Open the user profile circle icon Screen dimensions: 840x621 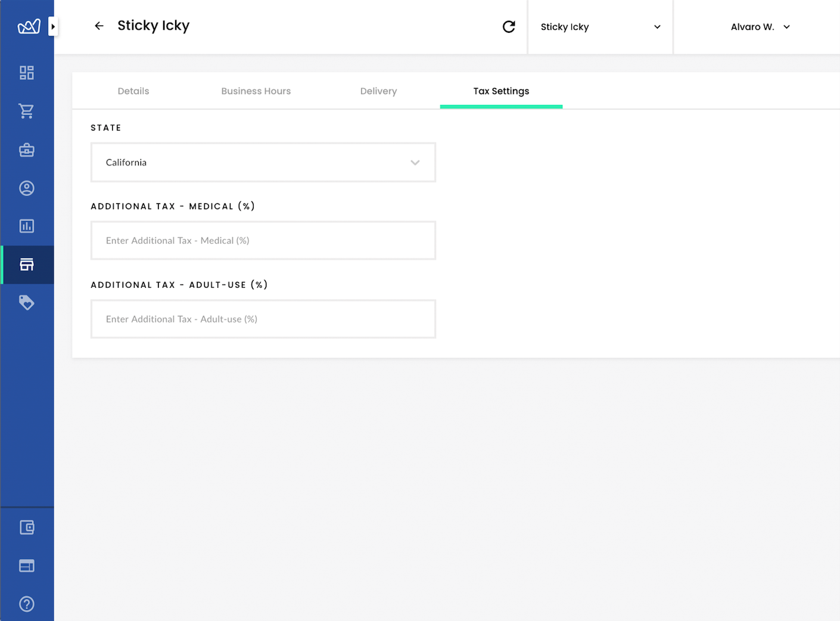coord(27,188)
